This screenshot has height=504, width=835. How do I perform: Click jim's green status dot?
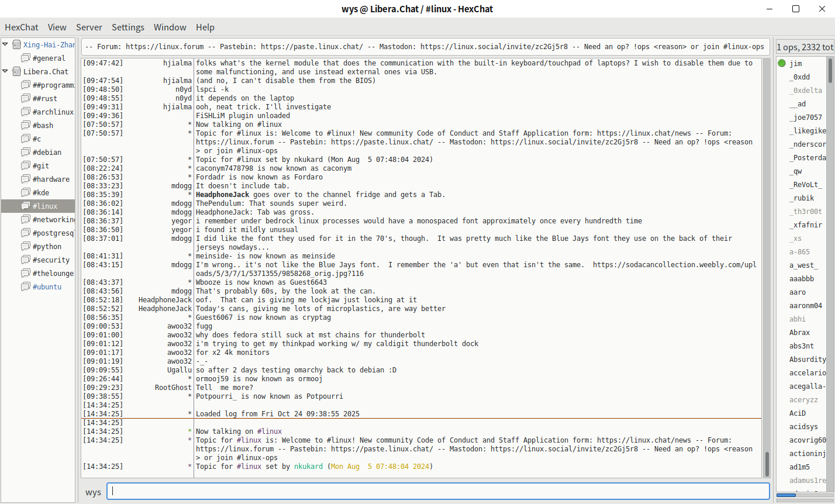(x=782, y=63)
